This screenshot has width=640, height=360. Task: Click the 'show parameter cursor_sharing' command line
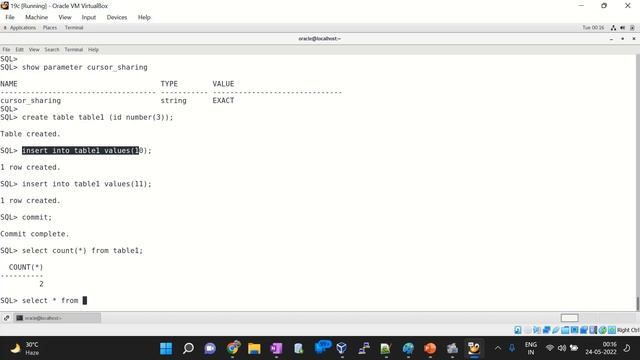click(x=84, y=67)
